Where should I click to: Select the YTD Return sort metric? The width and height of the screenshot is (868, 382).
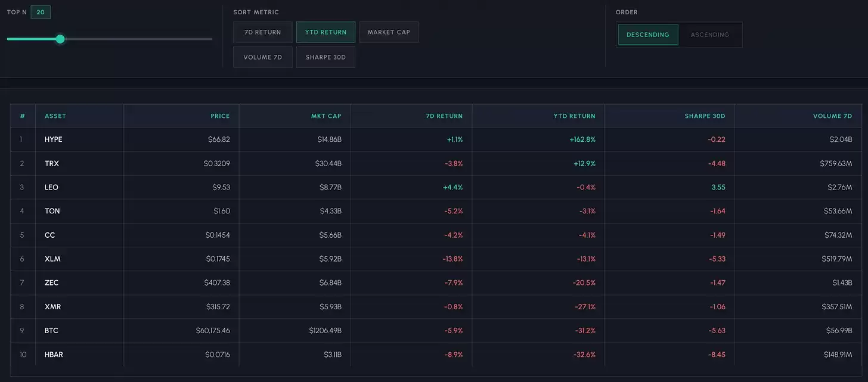point(325,32)
